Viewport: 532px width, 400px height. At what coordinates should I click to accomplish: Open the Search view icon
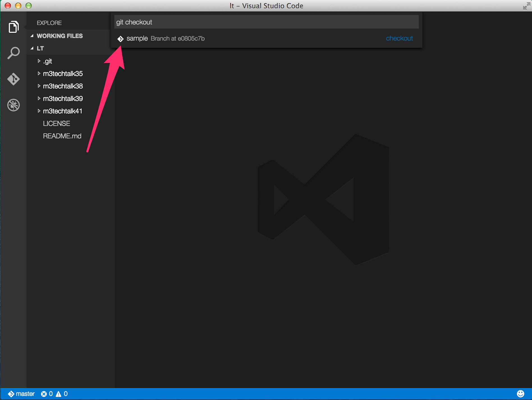point(13,53)
